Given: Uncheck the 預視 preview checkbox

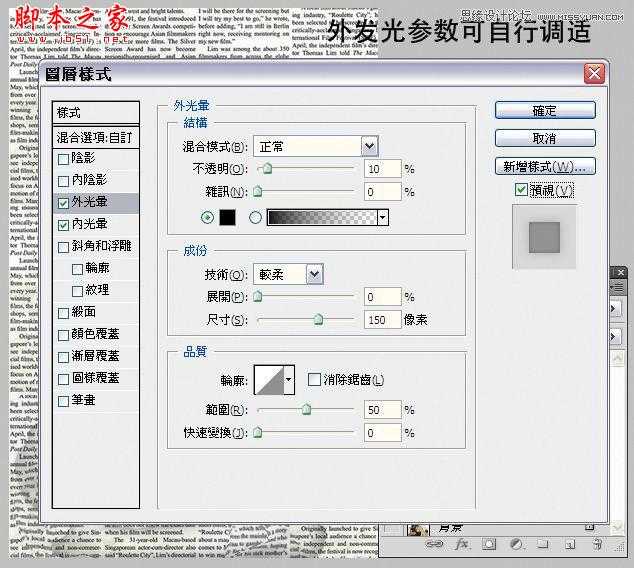Looking at the screenshot, I should (521, 189).
